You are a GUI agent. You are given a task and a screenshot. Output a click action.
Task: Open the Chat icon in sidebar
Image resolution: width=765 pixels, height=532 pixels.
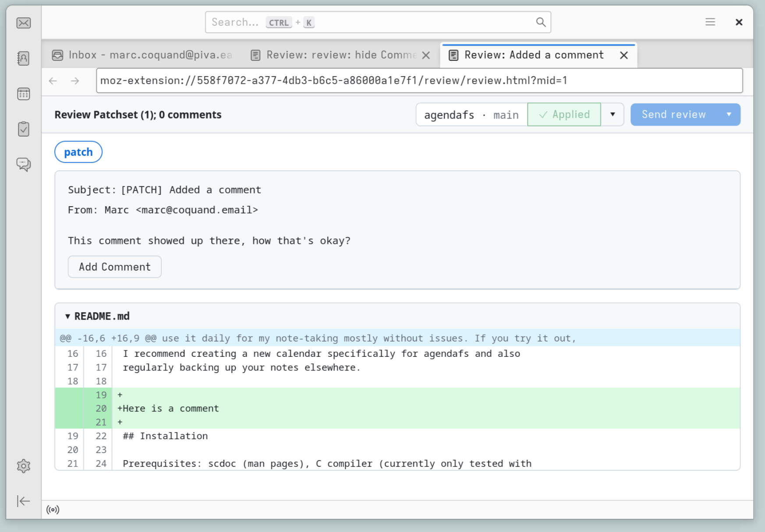point(24,164)
